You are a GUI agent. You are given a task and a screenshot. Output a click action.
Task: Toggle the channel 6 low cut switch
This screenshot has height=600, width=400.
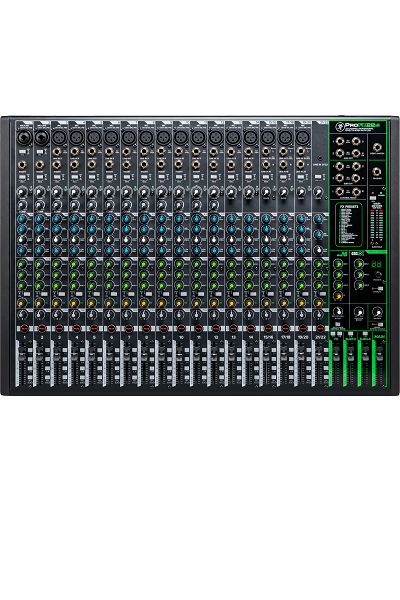[109, 178]
